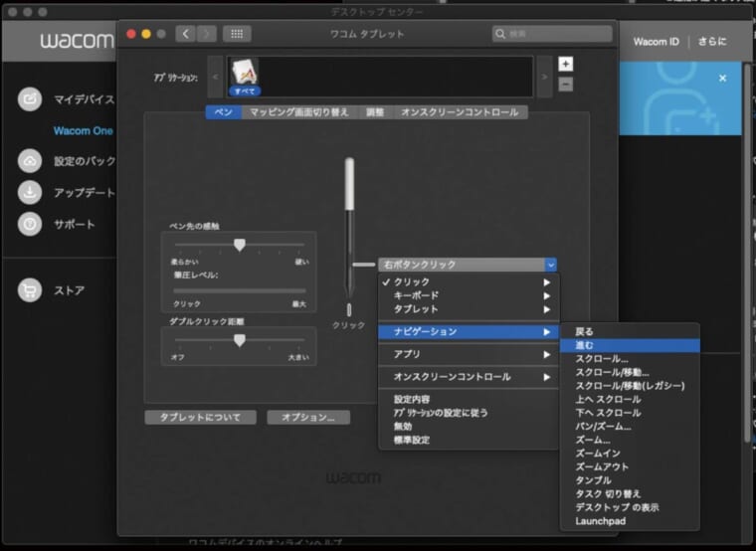
Task: Expand the キーボード submenu
Action: (469, 295)
